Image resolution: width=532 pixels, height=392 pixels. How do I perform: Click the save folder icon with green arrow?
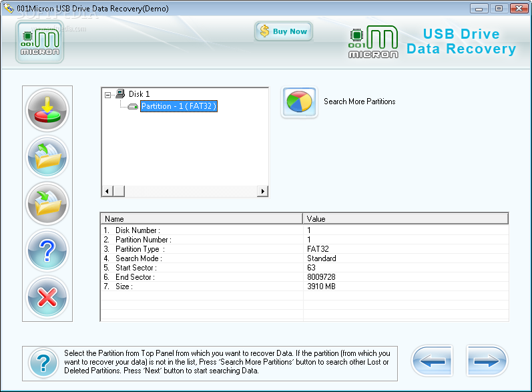[x=47, y=204]
